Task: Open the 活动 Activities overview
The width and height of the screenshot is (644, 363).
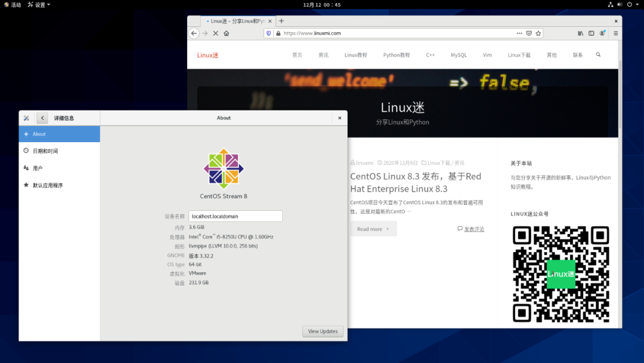Action: click(13, 5)
